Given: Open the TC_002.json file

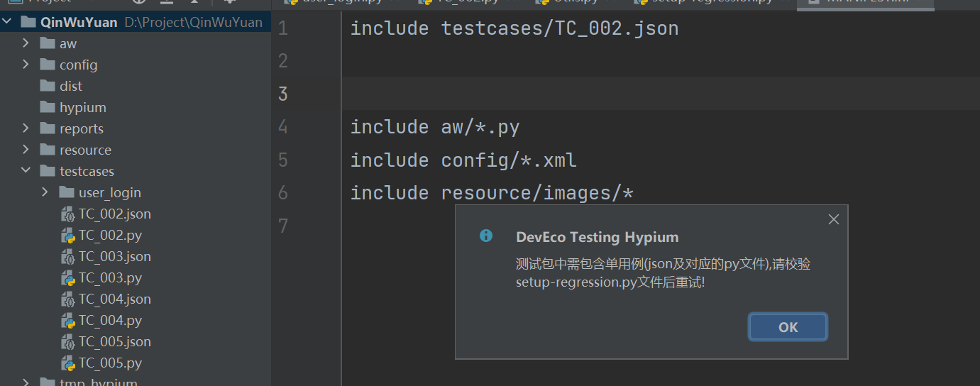Looking at the screenshot, I should pos(114,214).
